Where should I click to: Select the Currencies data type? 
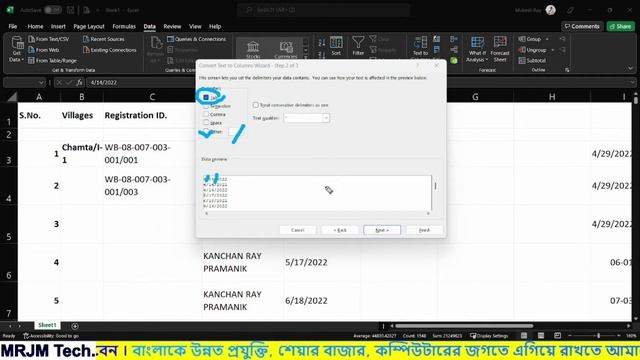pos(286,49)
